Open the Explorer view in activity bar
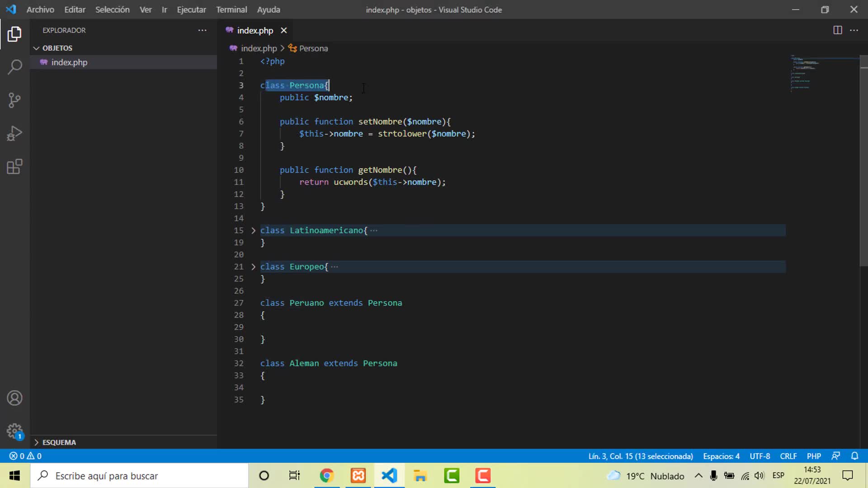 [x=14, y=34]
